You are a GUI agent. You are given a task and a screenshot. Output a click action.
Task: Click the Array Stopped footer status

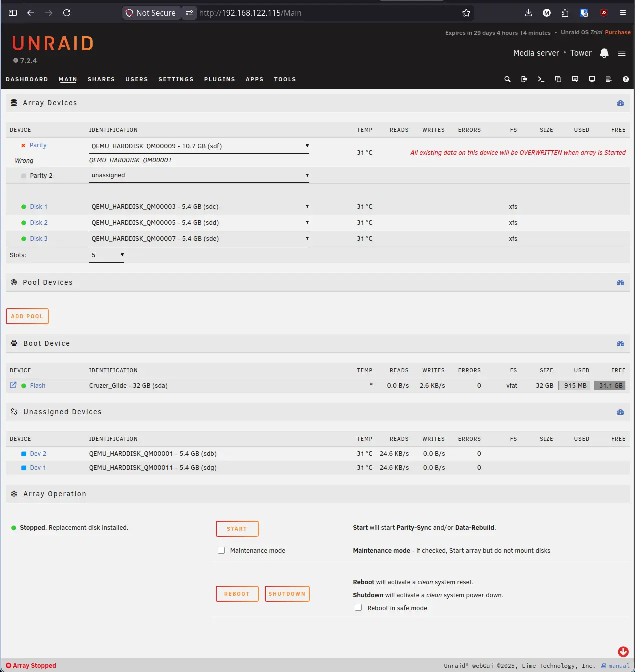click(31, 666)
